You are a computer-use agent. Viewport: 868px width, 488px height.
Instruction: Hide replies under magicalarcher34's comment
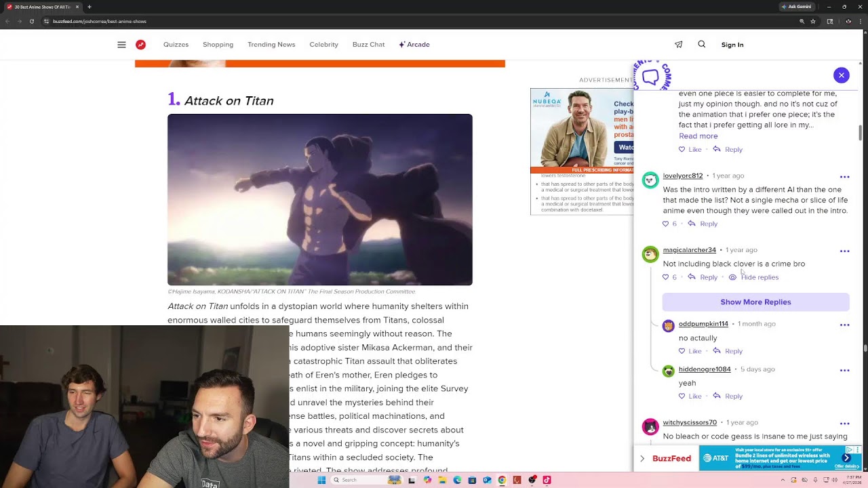pyautogui.click(x=753, y=277)
